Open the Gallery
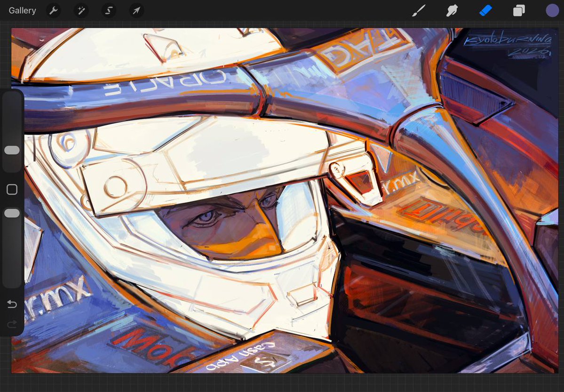Screen dimensions: 564x392 (x=22, y=10)
